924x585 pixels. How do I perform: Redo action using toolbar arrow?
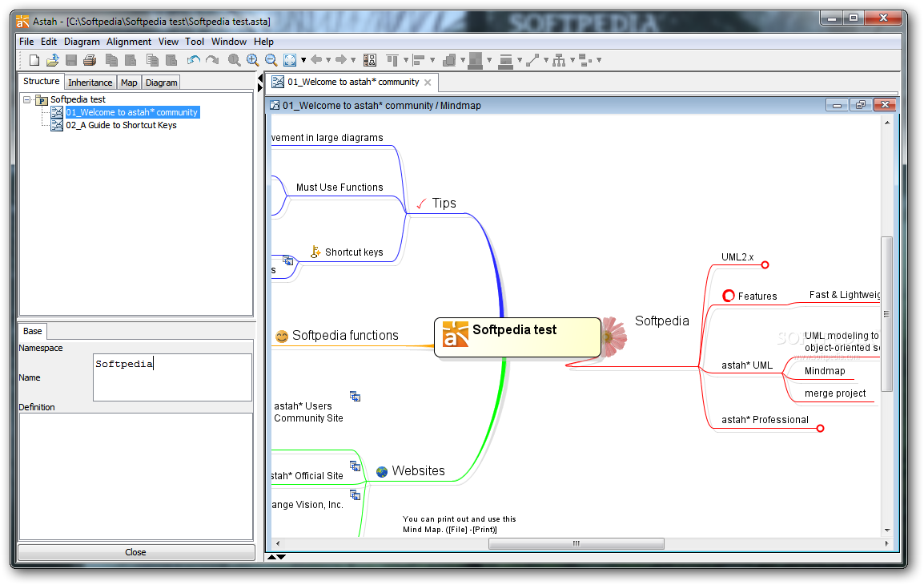212,60
